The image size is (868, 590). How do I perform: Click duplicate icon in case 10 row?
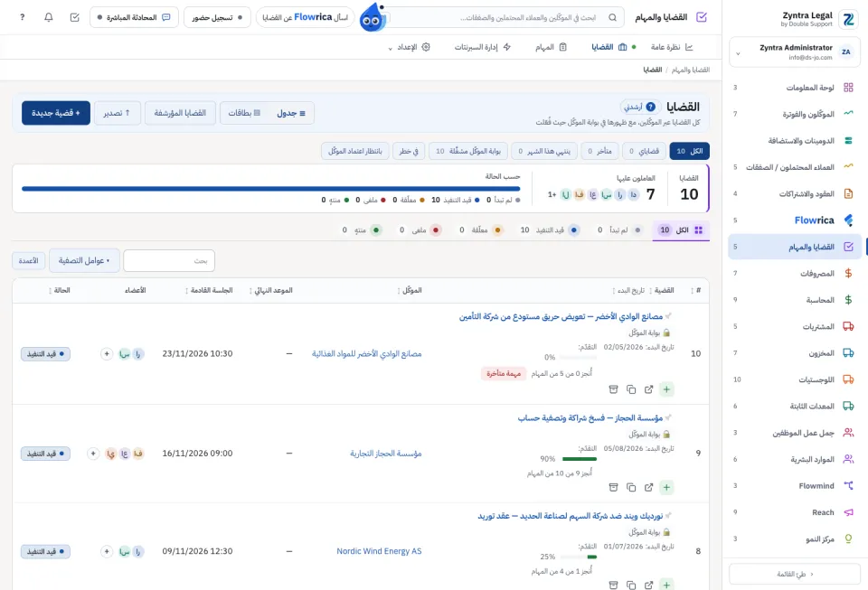point(631,389)
